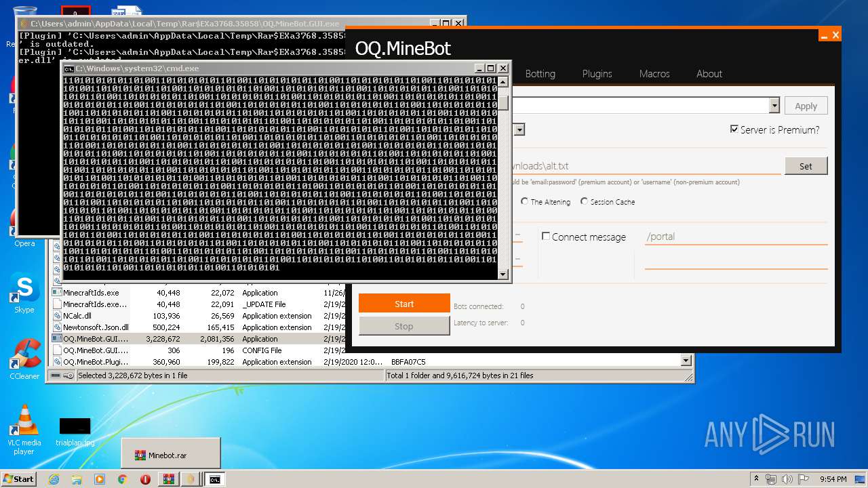
Task: Click '3,228,672' size cell in WinRAR
Action: coord(163,339)
